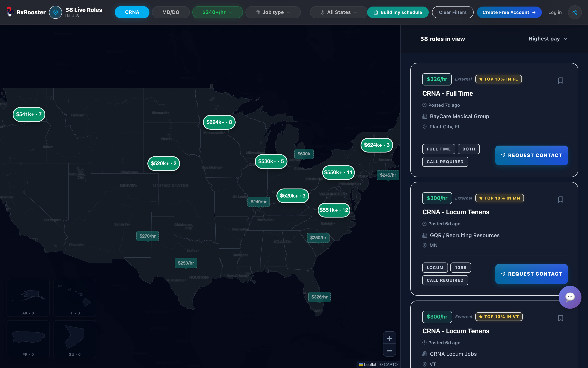
Task: Request contact for the BayCare Medical Group role
Action: click(532, 155)
